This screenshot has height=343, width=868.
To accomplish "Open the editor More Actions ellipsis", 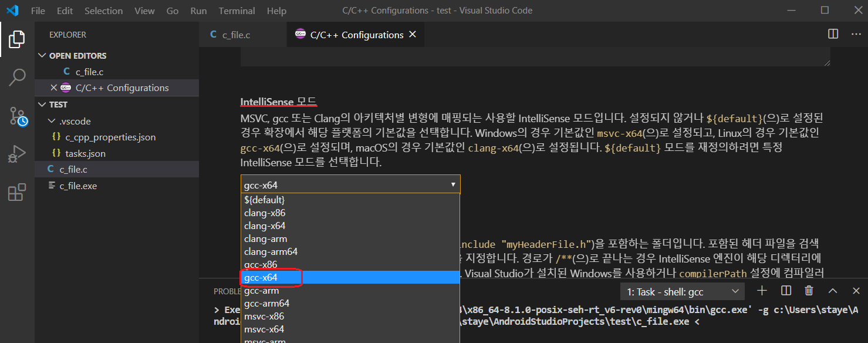I will 856,34.
